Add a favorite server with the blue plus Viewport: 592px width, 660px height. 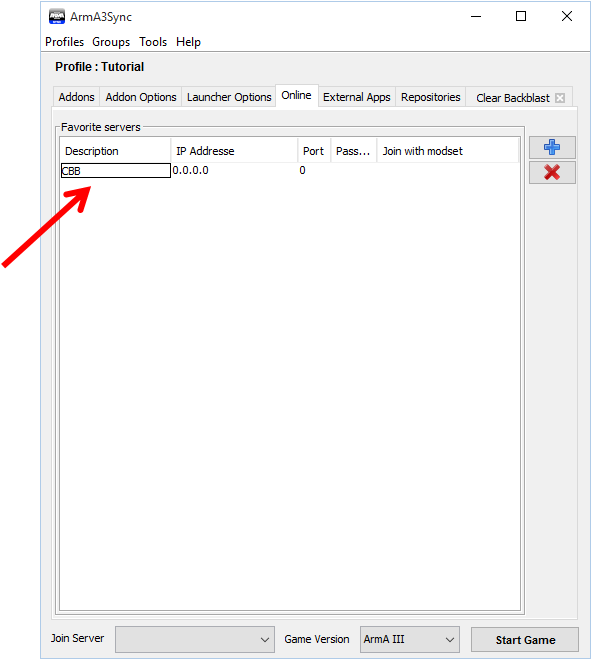[x=552, y=147]
